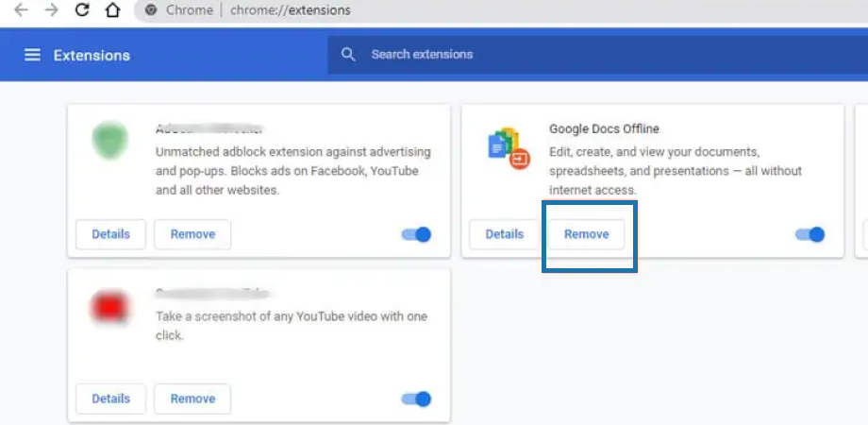
Task: Open the home page icon
Action: tap(112, 10)
